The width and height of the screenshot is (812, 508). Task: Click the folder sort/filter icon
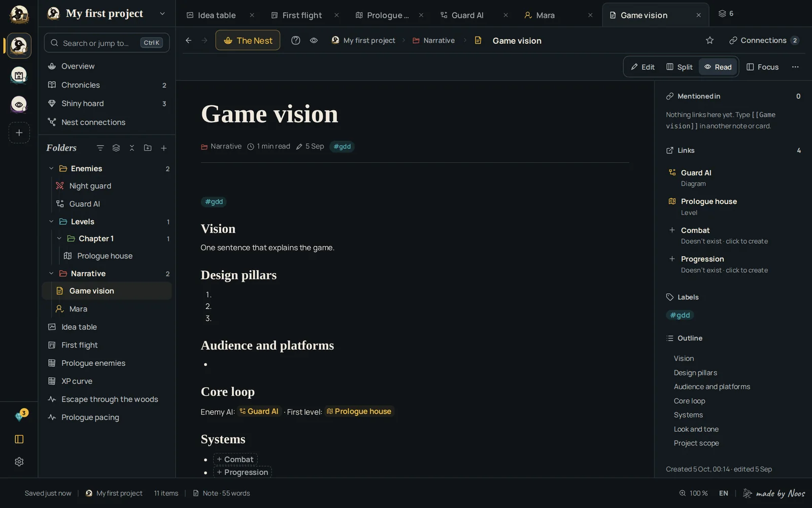[x=100, y=148]
